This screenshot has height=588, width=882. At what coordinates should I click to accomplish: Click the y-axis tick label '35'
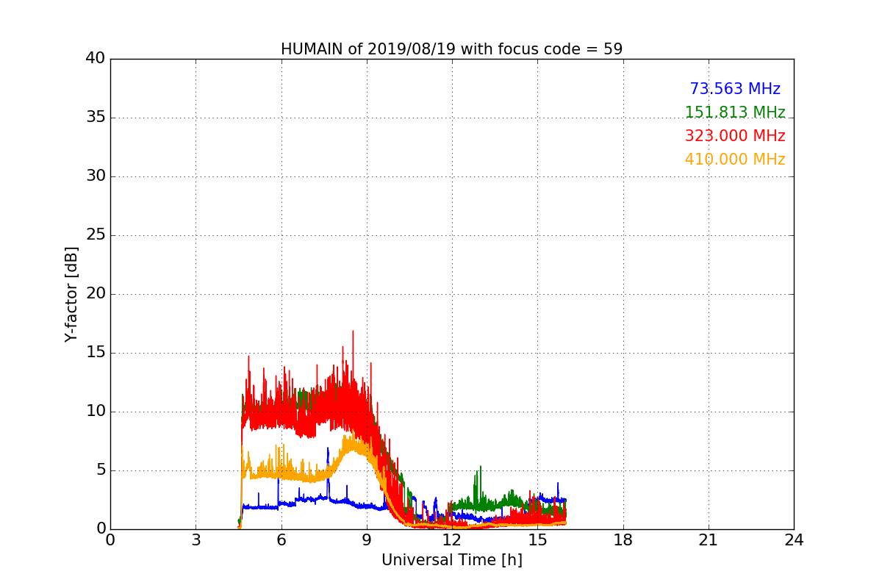pyautogui.click(x=96, y=118)
